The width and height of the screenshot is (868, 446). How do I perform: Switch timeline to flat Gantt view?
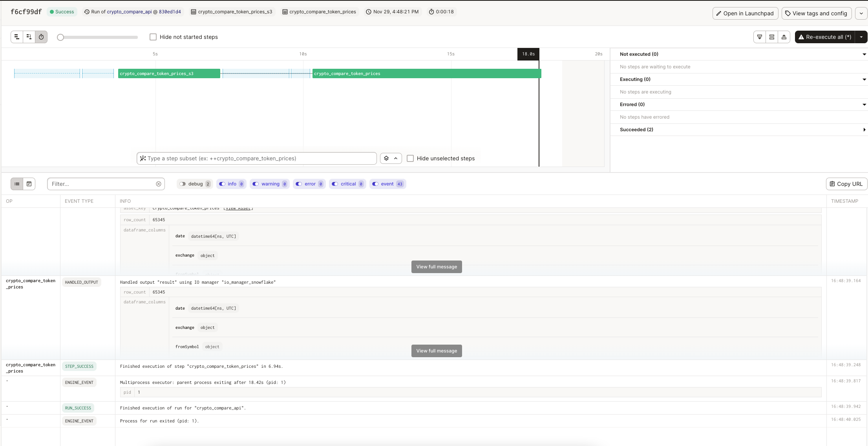point(16,37)
